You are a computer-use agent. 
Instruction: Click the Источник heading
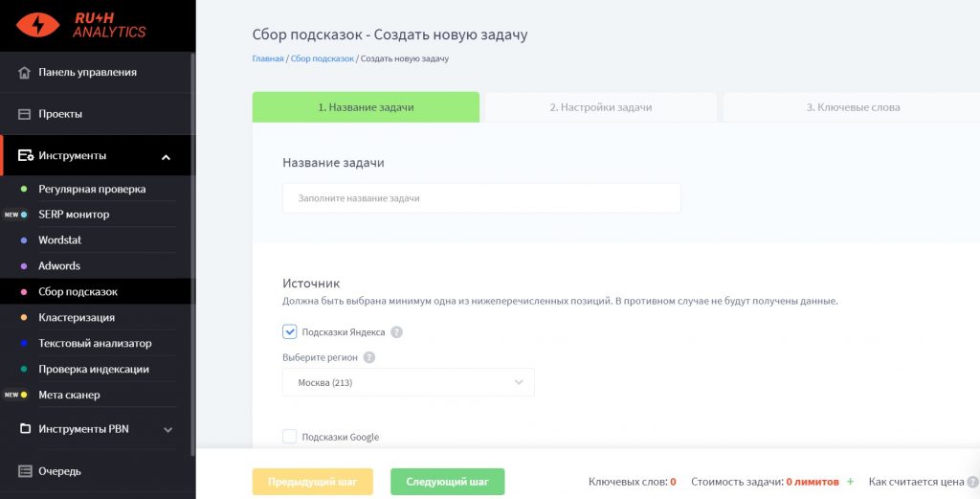(311, 284)
